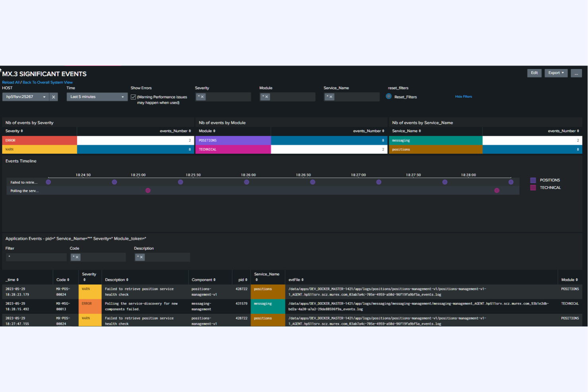Sort events_Number in the Nb of events by Service_Name panel
Viewport: 588px width, 392px height.
coord(563,131)
